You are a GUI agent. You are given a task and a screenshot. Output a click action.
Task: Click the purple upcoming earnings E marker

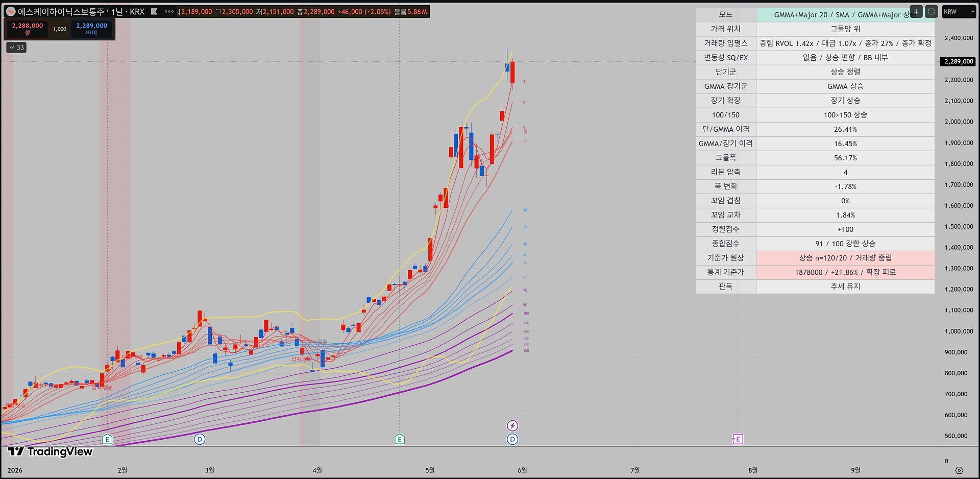(738, 439)
